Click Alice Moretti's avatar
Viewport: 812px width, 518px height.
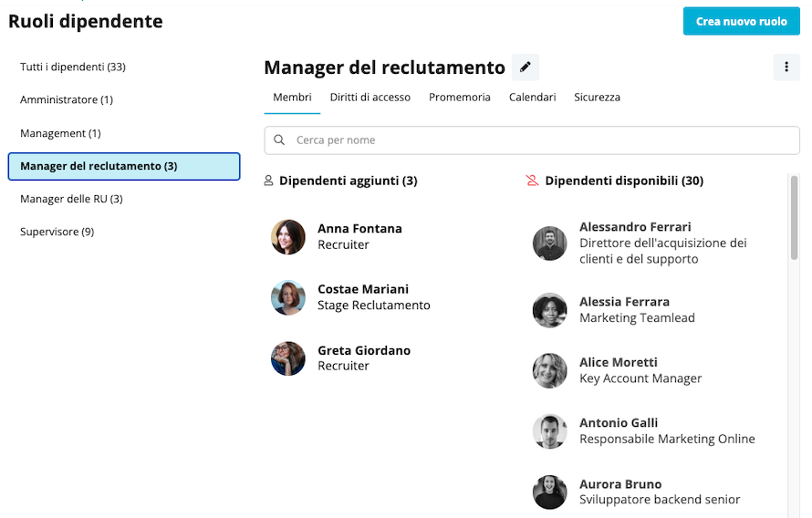point(550,370)
